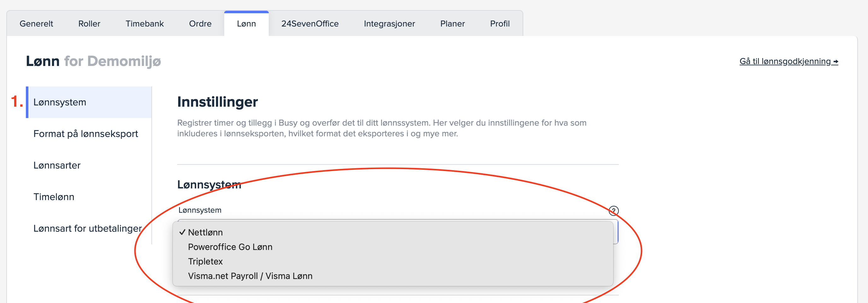
Task: Choose Poweroffice Go Lønn option
Action: 230,247
